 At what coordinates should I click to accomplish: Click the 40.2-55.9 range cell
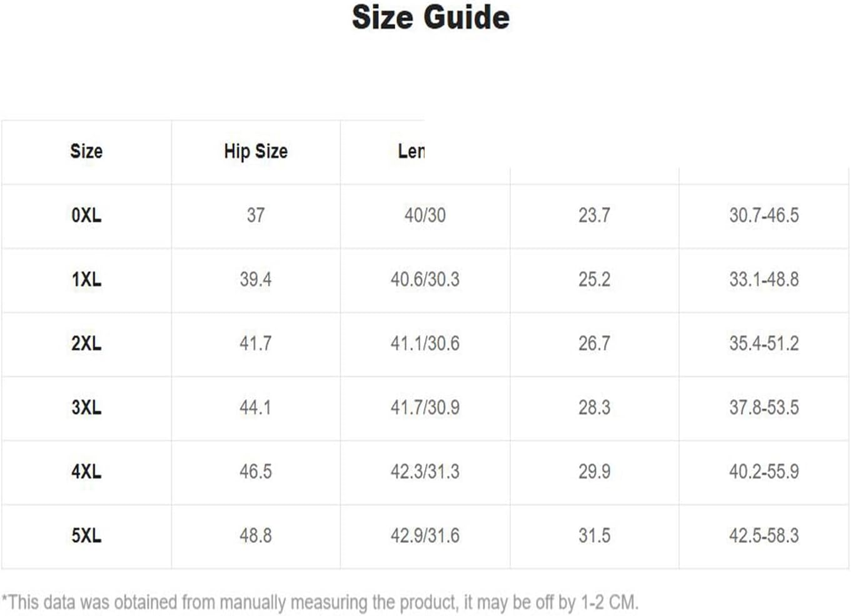pyautogui.click(x=764, y=472)
